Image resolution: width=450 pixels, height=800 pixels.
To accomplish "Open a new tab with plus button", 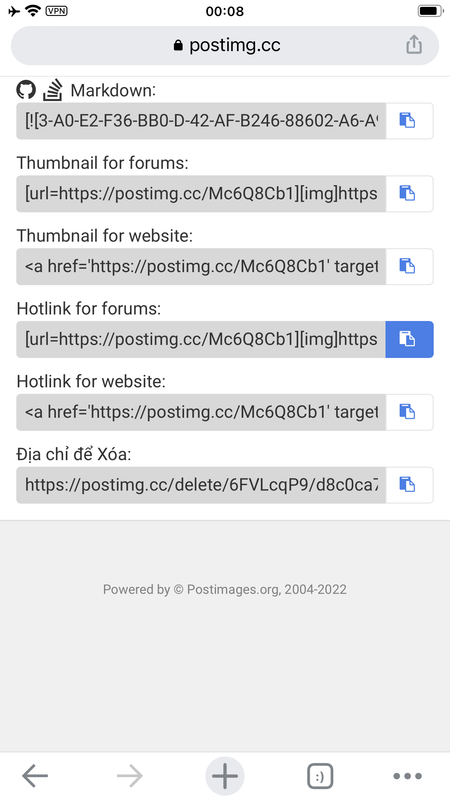I will 224,776.
